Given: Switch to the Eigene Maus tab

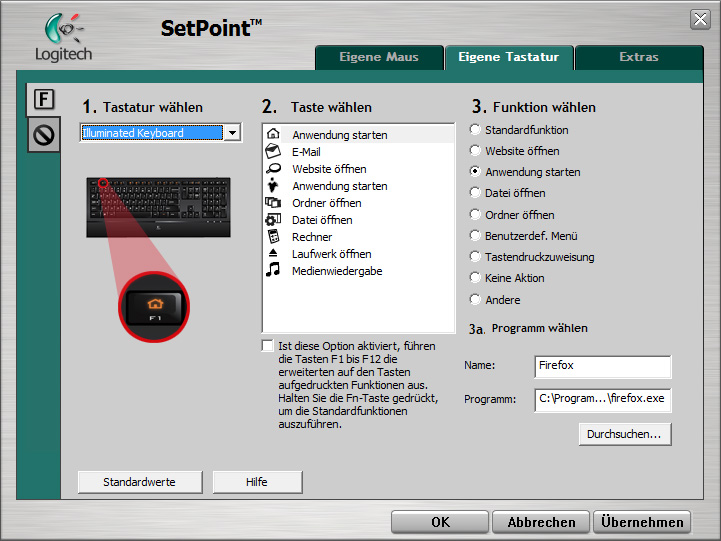Looking at the screenshot, I should tap(379, 57).
